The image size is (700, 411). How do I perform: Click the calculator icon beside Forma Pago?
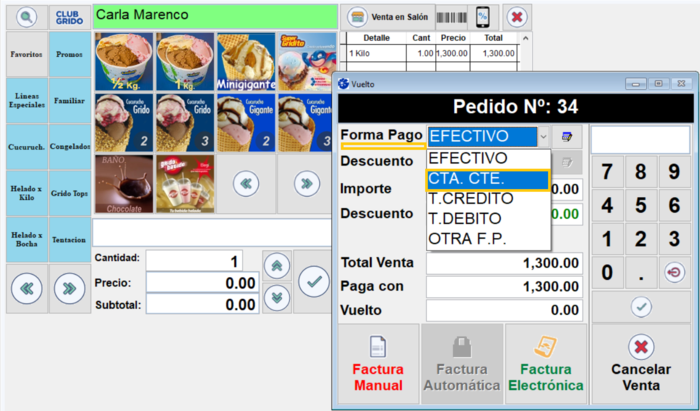click(x=568, y=136)
